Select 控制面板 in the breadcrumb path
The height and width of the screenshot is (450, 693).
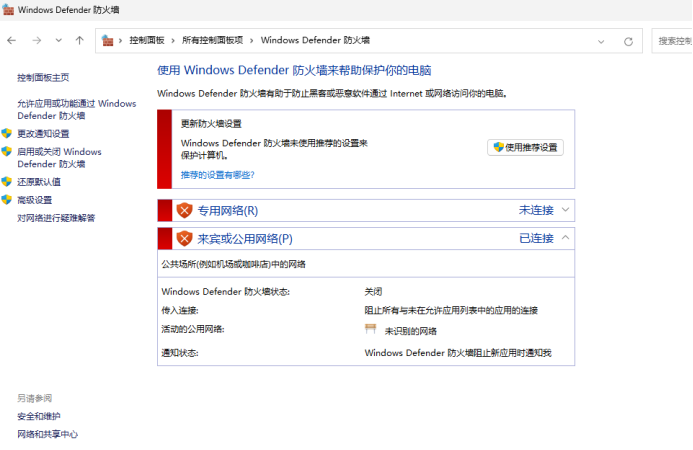coord(146,41)
